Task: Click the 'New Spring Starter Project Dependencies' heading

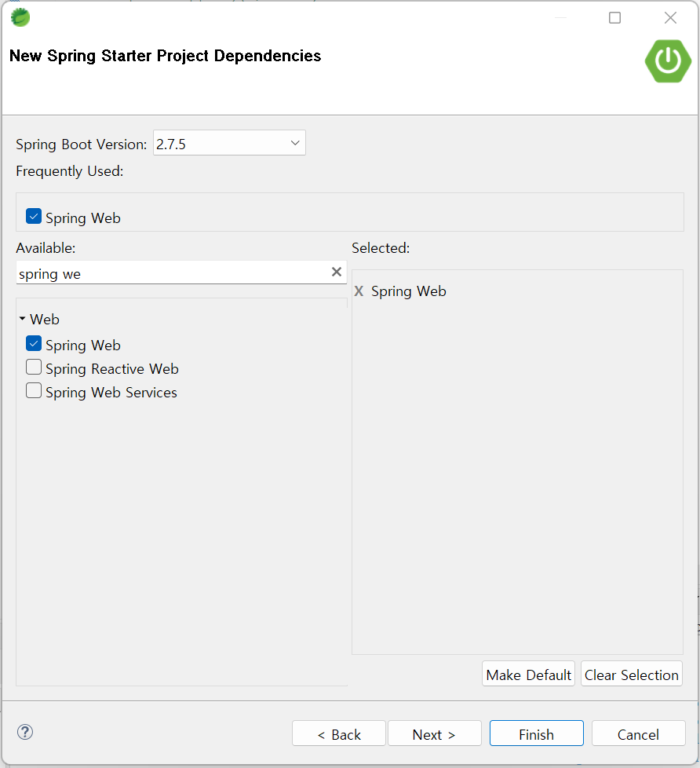Action: [166, 56]
